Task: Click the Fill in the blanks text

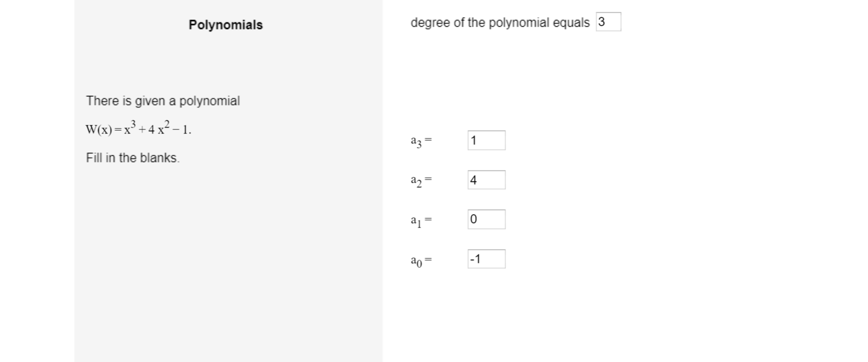Action: 132,158
